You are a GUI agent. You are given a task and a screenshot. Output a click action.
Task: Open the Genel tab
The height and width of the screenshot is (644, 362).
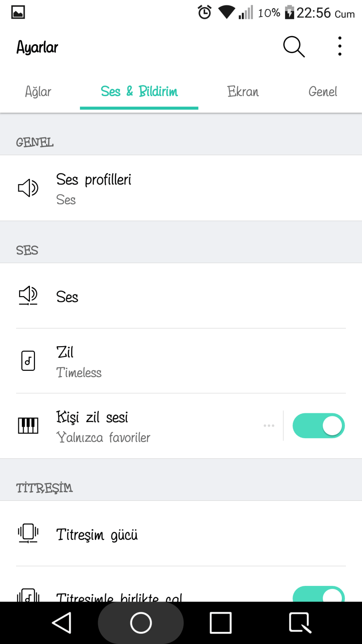point(323,92)
